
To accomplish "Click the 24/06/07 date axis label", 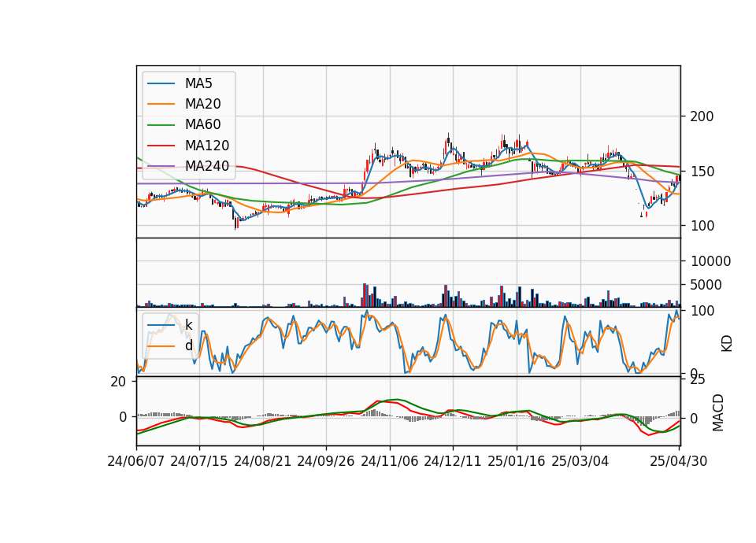I will pos(136,461).
